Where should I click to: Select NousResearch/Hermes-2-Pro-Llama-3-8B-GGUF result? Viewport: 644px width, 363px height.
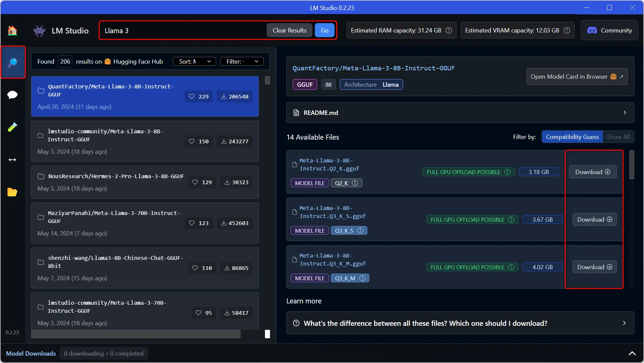pos(145,182)
